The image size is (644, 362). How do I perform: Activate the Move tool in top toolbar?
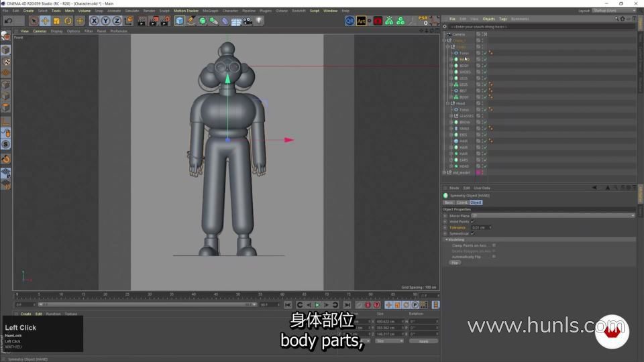(x=45, y=21)
